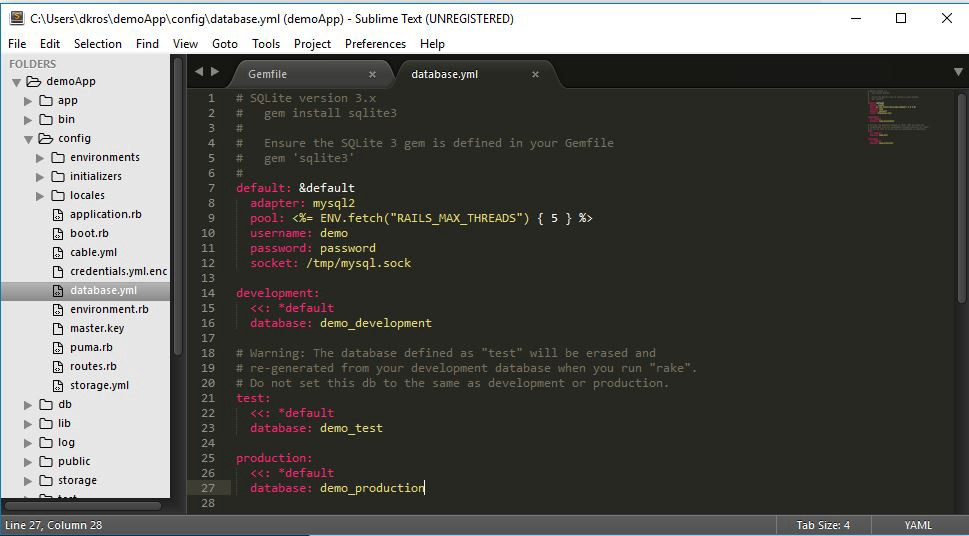Click the credentials.yml.enc file icon
This screenshot has width=969, height=536.
[57, 271]
